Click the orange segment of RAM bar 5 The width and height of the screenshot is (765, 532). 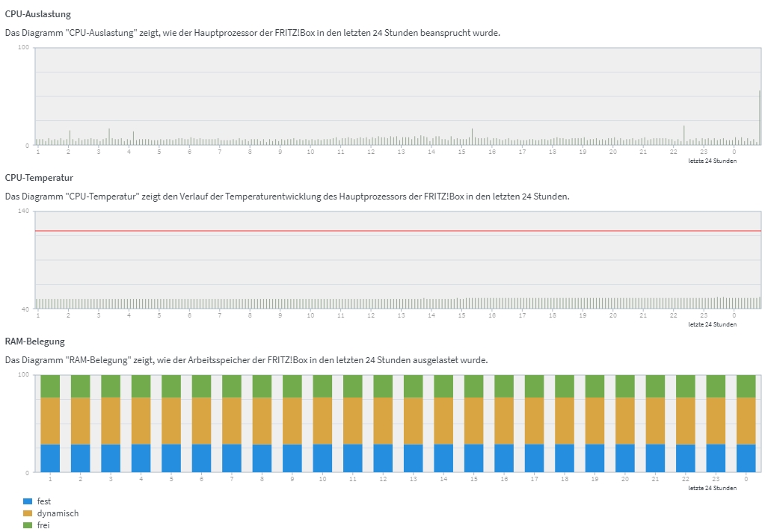[x=171, y=421]
